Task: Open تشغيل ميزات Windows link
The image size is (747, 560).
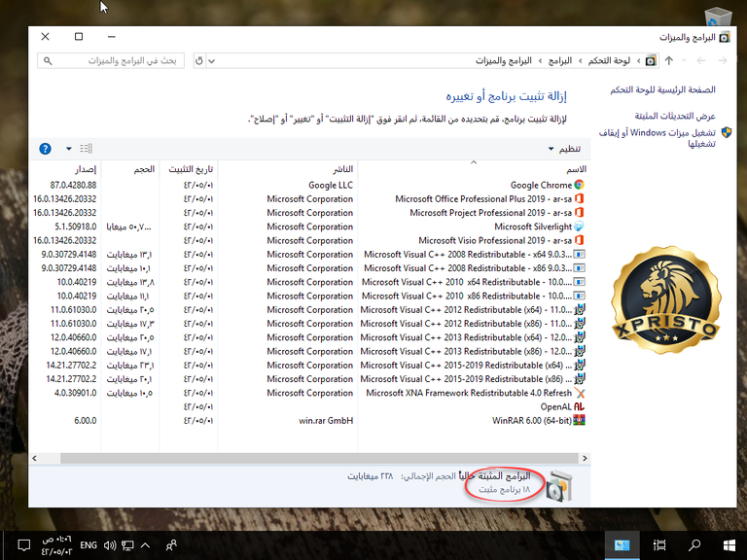Action: 657,138
